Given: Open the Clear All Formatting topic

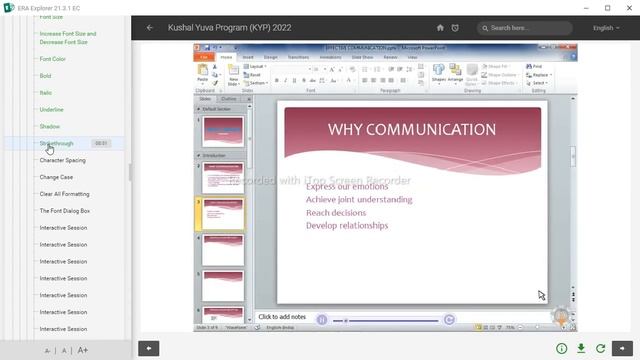Looking at the screenshot, I should tap(64, 194).
